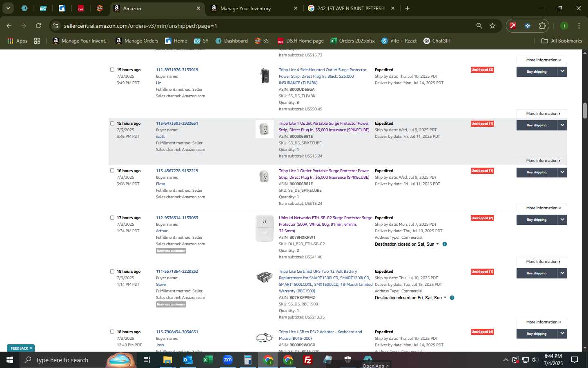This screenshot has height=368, width=588.
Task: Open Ubiquiti Networks ETH-SP-G2 product link
Action: click(x=325, y=224)
